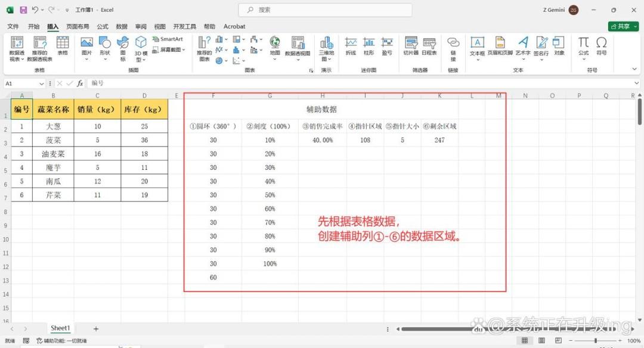
Task: Expand the formula bar
Action: click(636, 83)
